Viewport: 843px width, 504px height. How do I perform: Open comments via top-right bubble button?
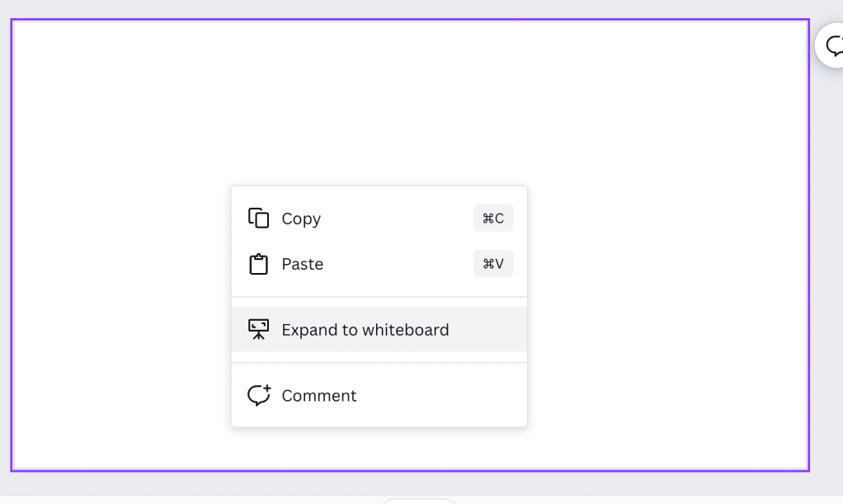click(x=833, y=45)
